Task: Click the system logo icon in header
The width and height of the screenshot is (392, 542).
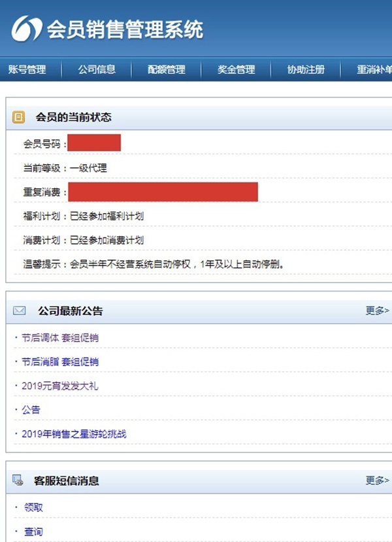Action: click(26, 29)
